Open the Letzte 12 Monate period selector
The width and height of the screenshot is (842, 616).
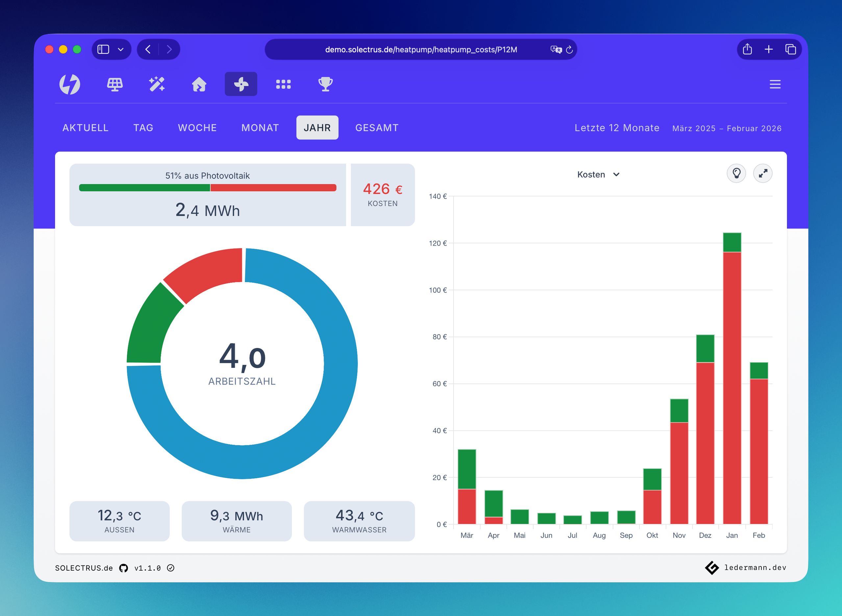617,128
